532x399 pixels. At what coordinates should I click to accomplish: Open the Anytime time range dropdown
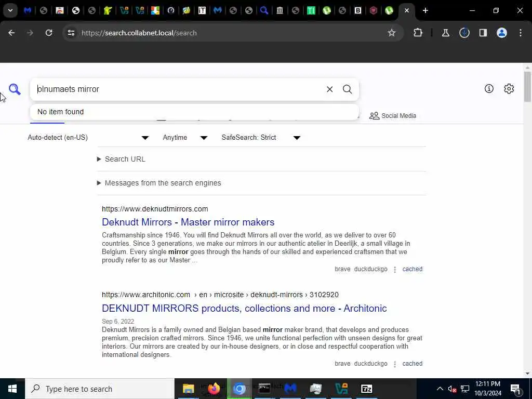(185, 137)
